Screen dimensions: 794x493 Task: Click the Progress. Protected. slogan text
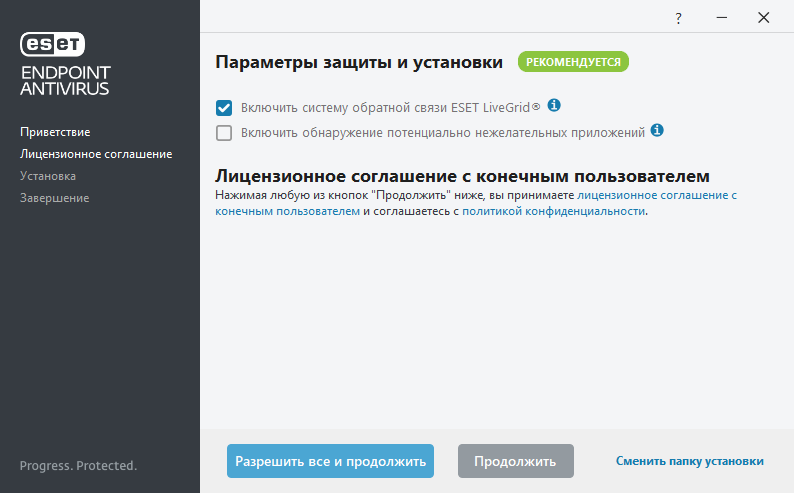(x=78, y=466)
